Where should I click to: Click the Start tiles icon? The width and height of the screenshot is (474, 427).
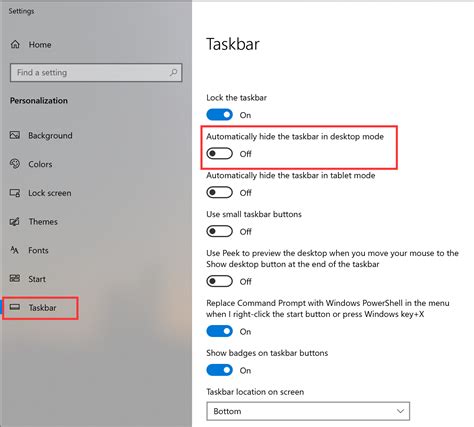(x=15, y=278)
